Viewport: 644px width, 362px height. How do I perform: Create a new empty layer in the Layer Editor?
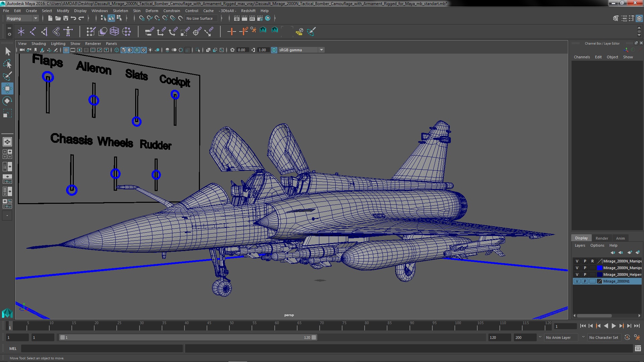(630, 252)
